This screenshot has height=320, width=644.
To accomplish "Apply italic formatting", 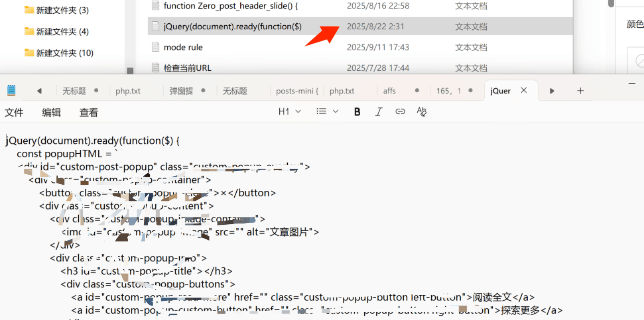I will pos(378,112).
